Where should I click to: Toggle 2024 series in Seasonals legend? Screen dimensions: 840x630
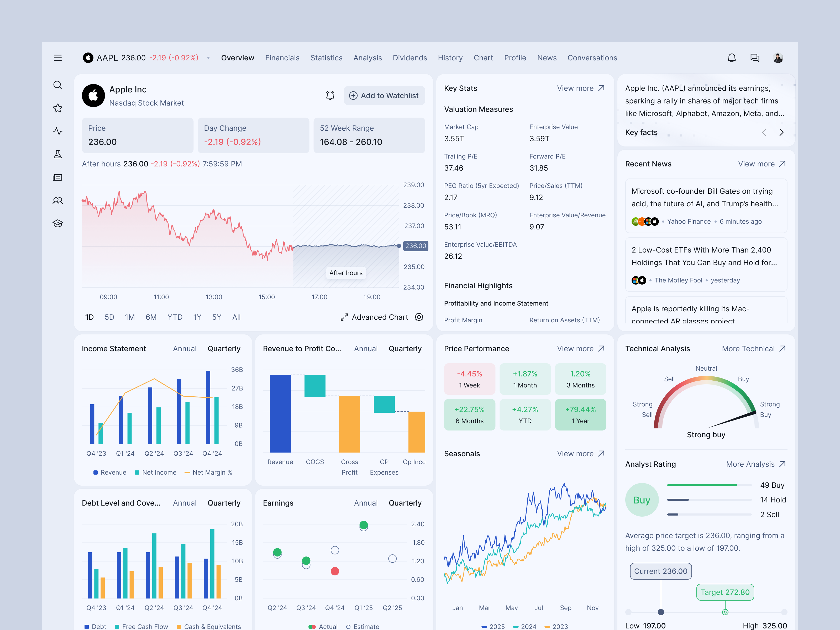tap(524, 626)
